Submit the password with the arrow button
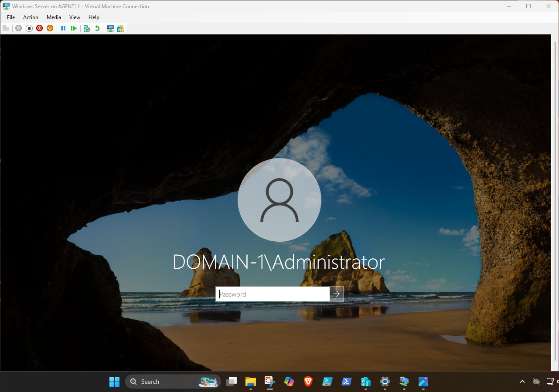The width and height of the screenshot is (559, 392). pos(336,294)
